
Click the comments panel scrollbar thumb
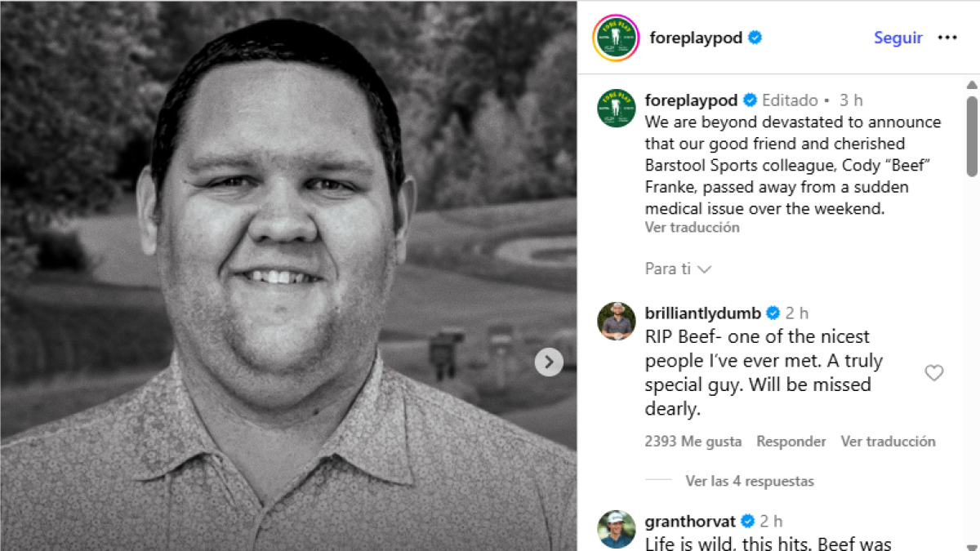tap(972, 135)
